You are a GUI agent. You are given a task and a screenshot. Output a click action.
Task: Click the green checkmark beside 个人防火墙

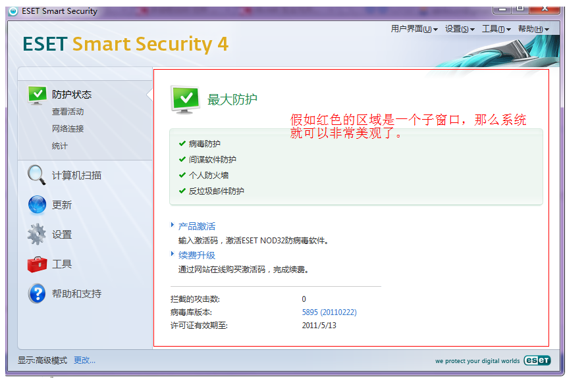point(182,175)
